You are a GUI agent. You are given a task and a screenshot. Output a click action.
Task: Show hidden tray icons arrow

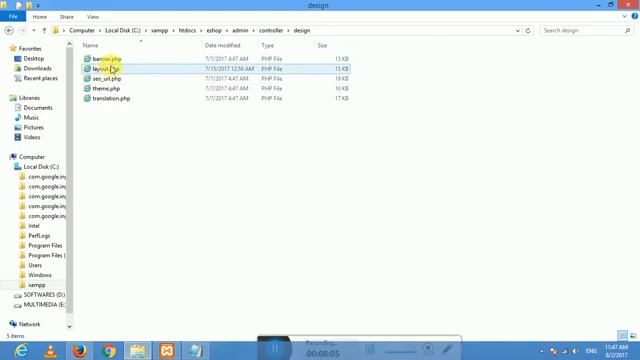pos(542,351)
